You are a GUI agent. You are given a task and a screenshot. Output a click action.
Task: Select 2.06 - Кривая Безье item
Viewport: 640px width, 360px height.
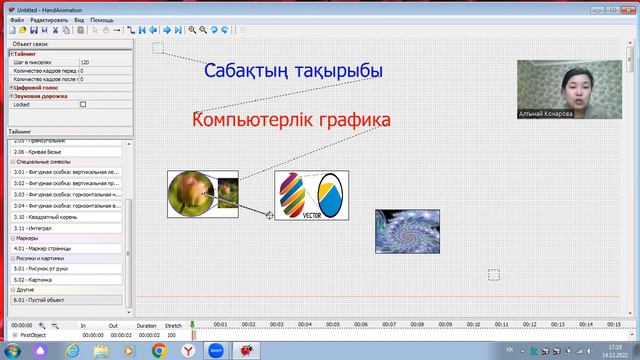click(66, 152)
